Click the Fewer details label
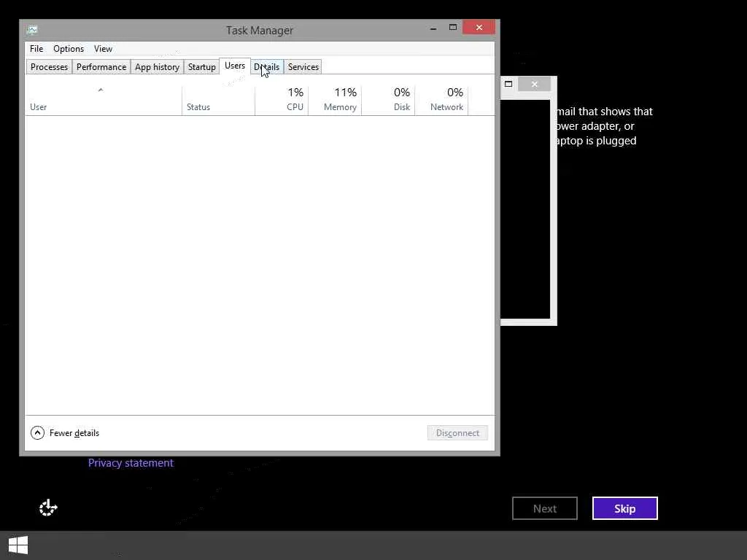This screenshot has width=747, height=560. tap(74, 433)
